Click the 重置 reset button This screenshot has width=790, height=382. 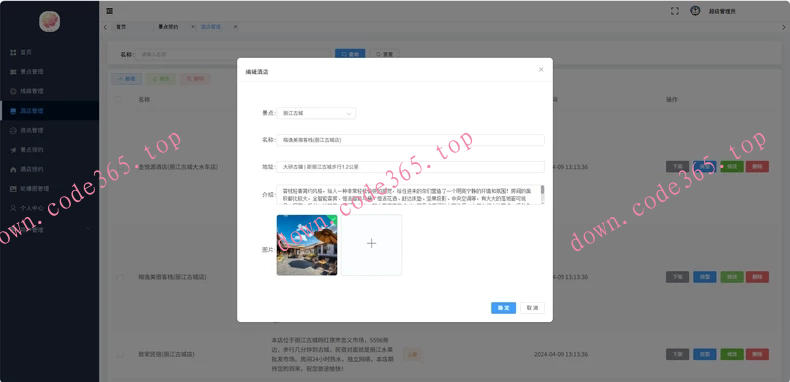tap(384, 54)
